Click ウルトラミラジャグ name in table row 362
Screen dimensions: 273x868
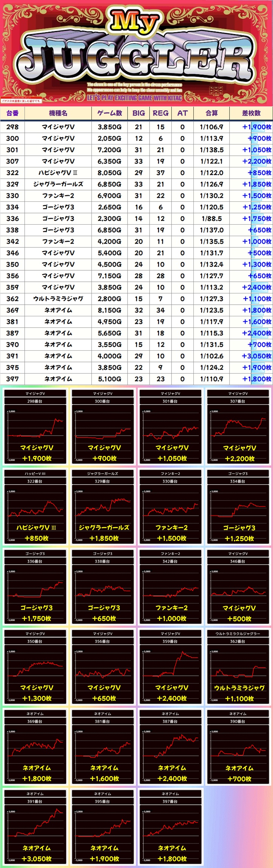[58, 299]
